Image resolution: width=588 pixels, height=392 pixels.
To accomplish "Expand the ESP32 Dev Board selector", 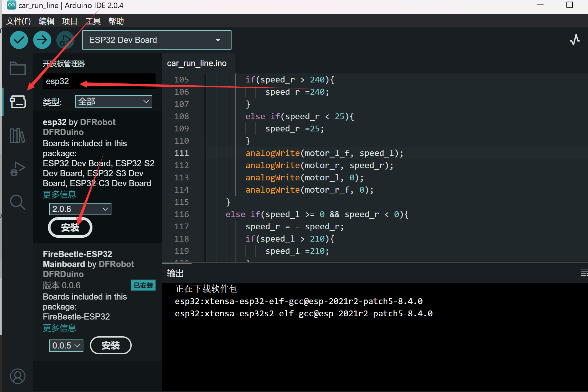I will click(156, 40).
